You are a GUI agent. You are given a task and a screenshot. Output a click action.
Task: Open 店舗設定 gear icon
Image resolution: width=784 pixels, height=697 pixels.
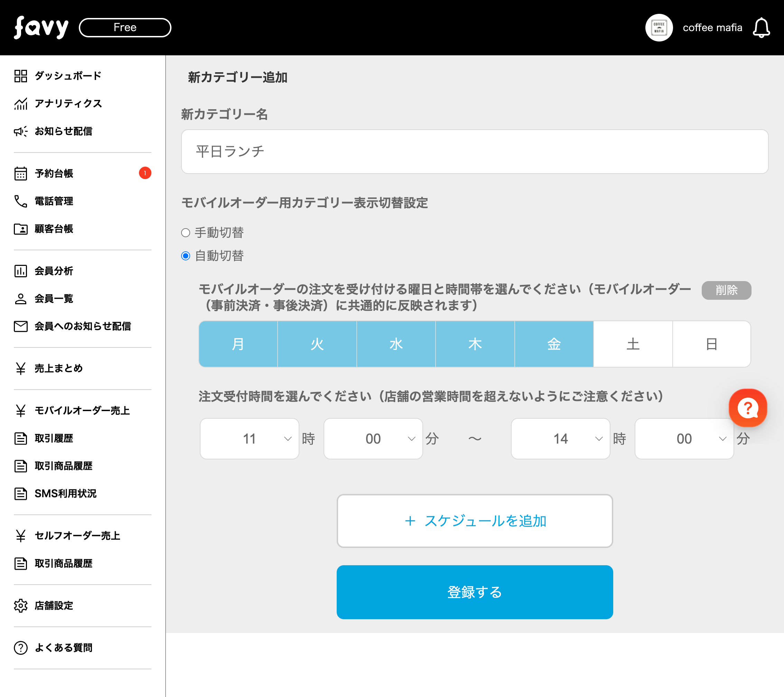pyautogui.click(x=21, y=605)
